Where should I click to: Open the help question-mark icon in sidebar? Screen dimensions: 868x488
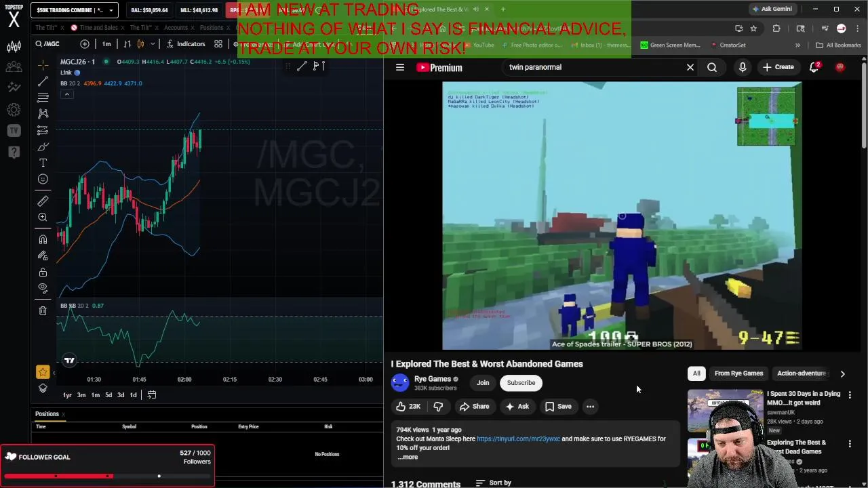tap(14, 152)
